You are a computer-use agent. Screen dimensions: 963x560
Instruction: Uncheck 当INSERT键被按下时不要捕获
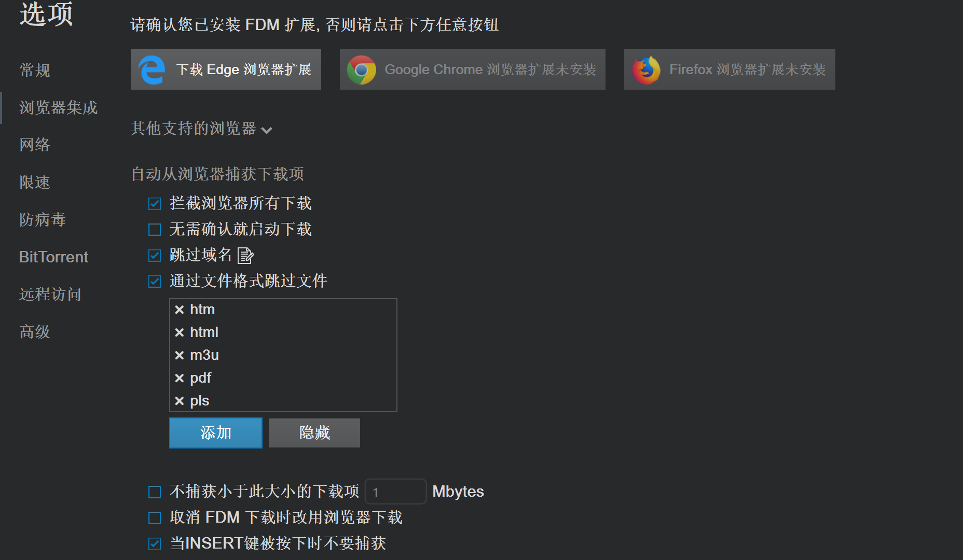pos(154,543)
